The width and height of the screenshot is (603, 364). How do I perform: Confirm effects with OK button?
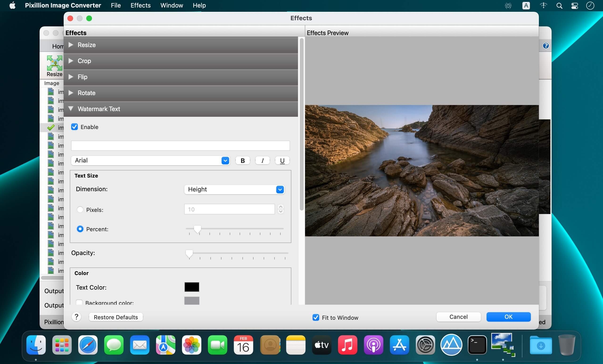pyautogui.click(x=508, y=317)
